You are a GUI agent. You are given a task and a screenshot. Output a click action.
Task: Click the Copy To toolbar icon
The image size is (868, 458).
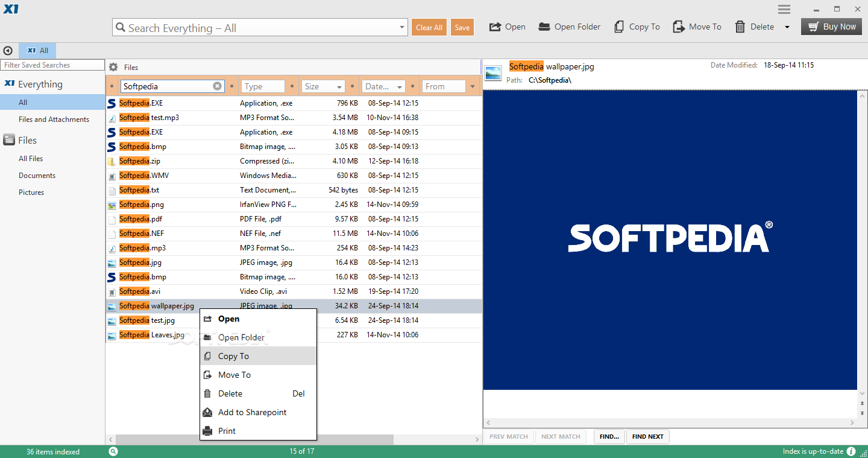pos(619,27)
